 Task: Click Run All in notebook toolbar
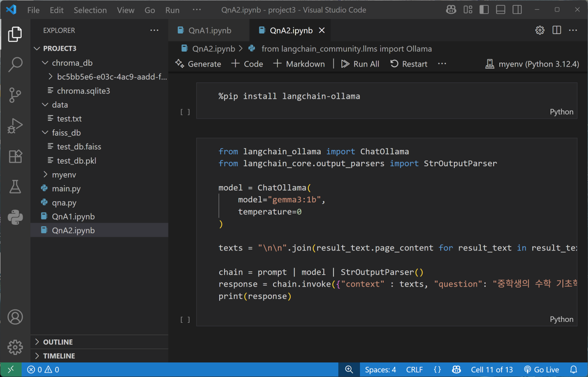click(x=360, y=64)
